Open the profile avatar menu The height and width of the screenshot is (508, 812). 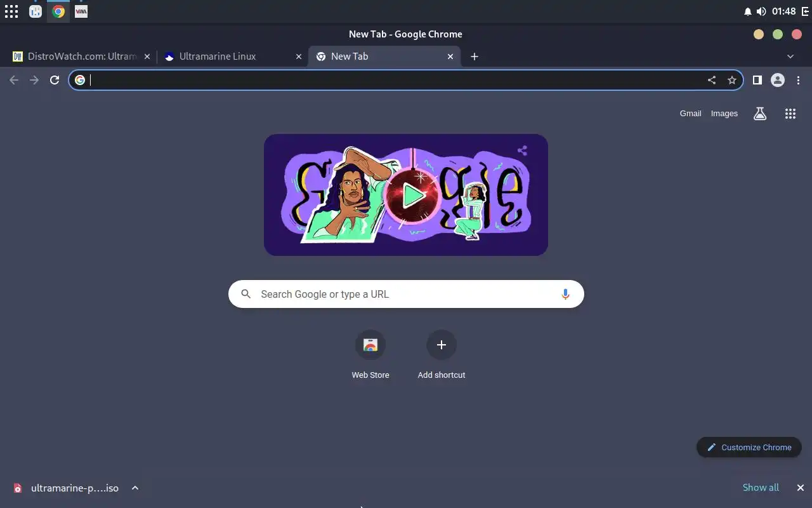click(x=778, y=80)
